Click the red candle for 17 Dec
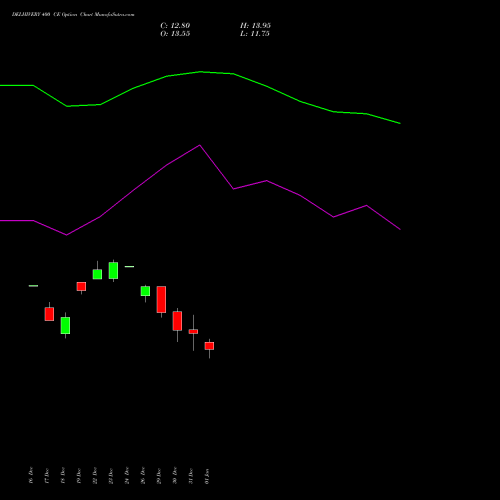Image resolution: width=500 pixels, height=500 pixels. point(49,314)
